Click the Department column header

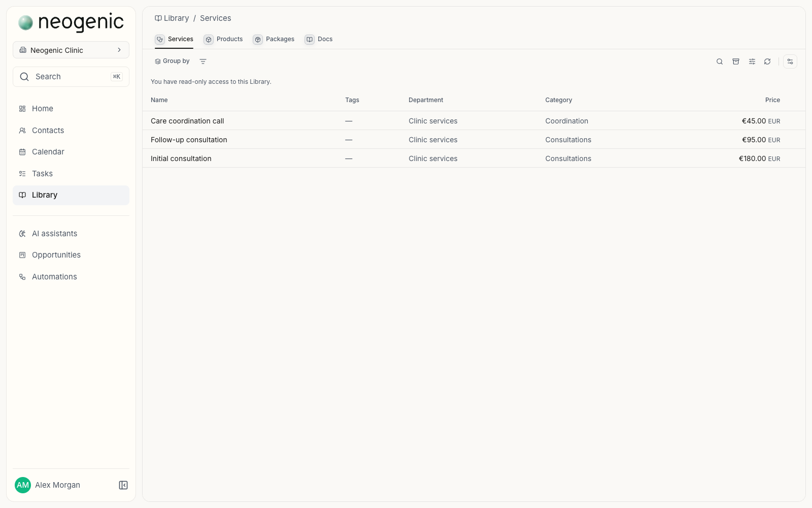(x=426, y=100)
